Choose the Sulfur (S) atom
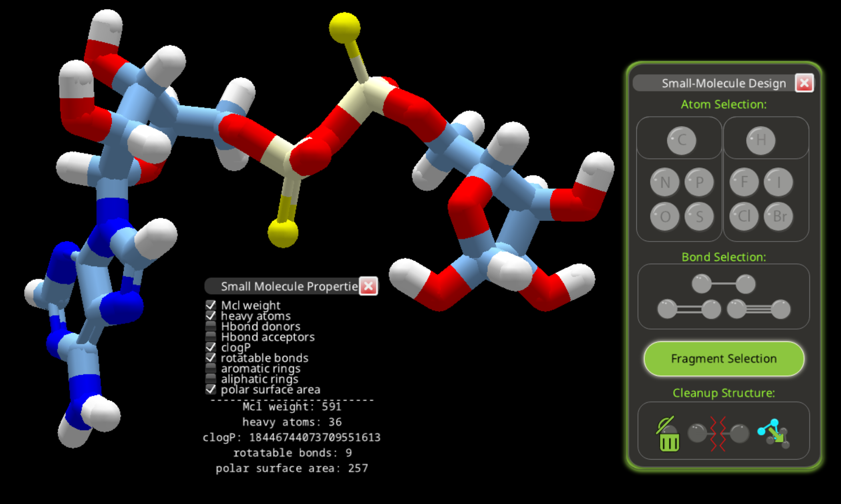 pyautogui.click(x=699, y=217)
